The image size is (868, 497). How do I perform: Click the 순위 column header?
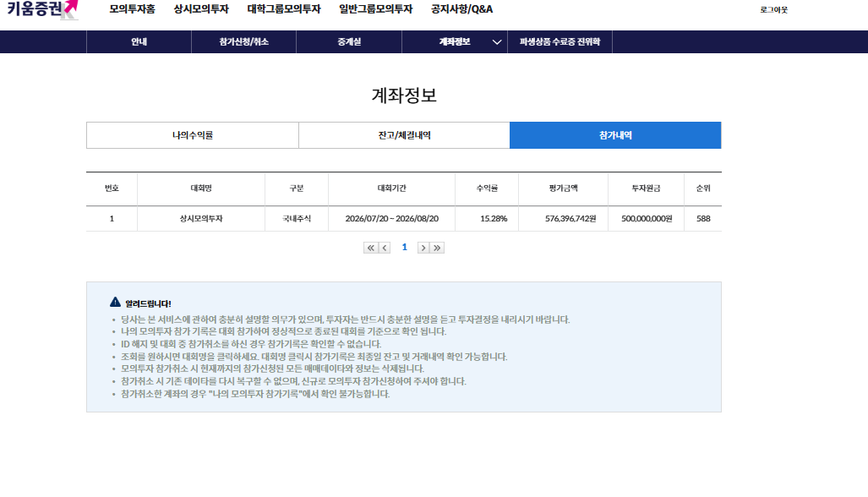[x=703, y=188]
